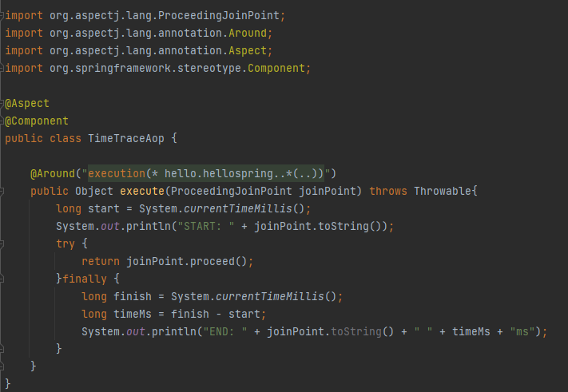The image size is (568, 392).
Task: Click fold marker beside @Aspect annotation
Action: click(x=2, y=103)
